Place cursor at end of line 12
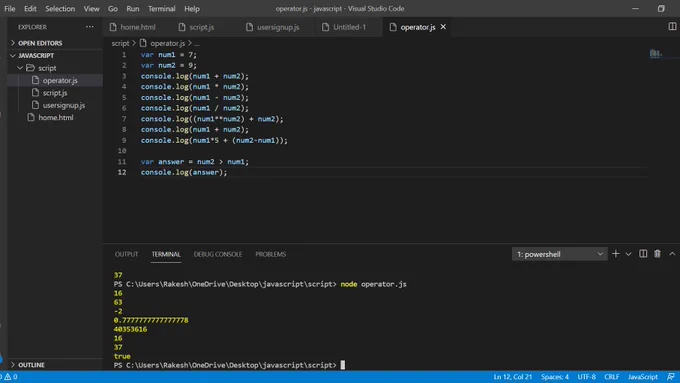 228,173
